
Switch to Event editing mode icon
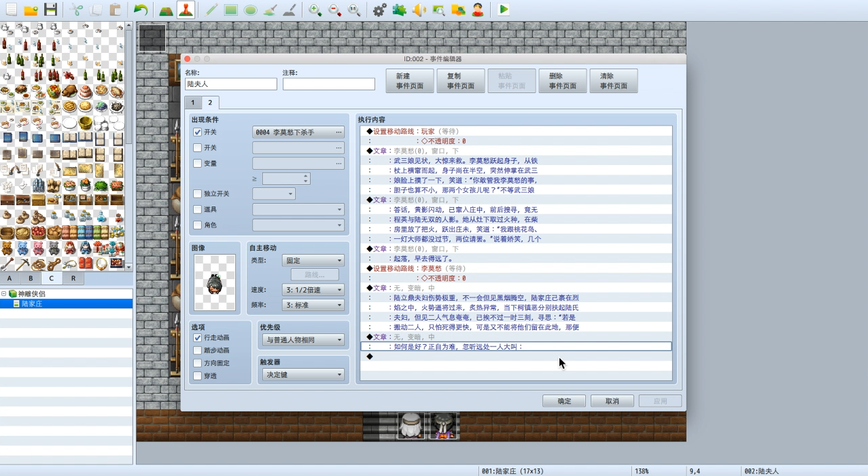tap(186, 10)
